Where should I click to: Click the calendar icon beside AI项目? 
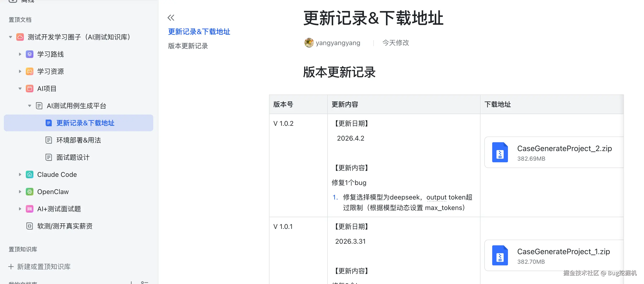pos(30,88)
